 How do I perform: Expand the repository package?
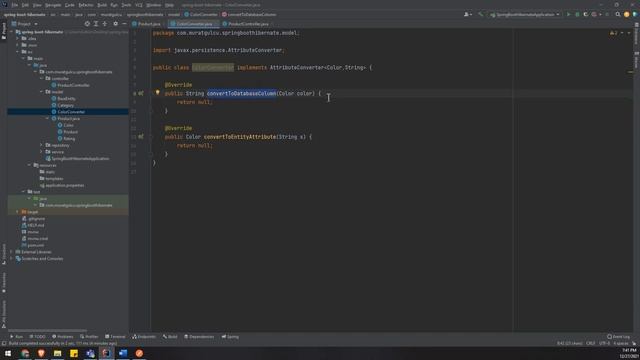coord(41,145)
